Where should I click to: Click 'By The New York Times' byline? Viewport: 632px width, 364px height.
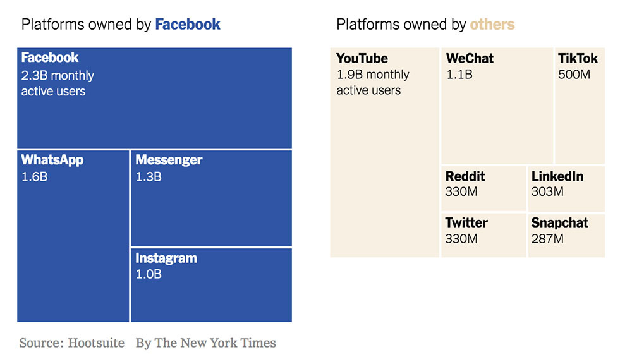pos(206,343)
